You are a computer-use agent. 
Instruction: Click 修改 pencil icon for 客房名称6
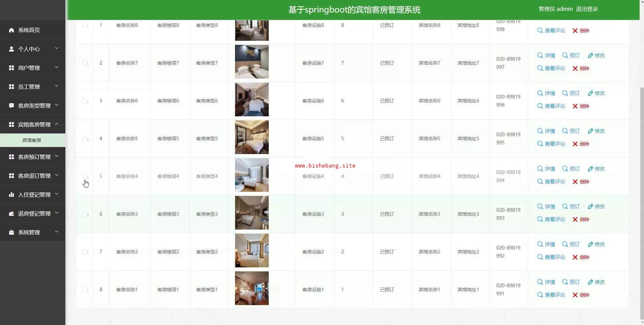590,93
